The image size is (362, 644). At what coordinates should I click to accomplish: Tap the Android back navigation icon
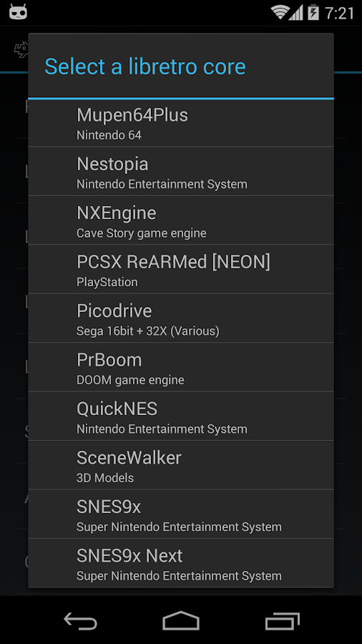(80, 620)
